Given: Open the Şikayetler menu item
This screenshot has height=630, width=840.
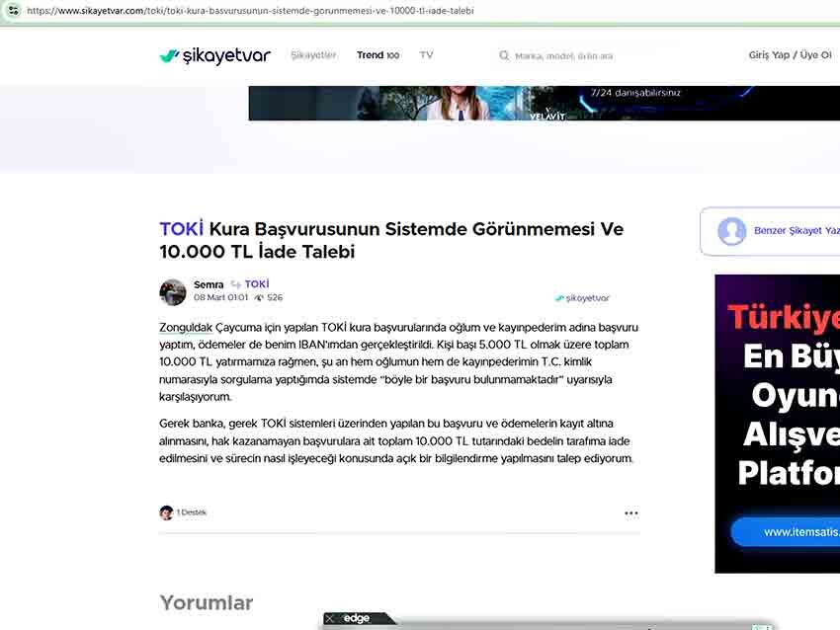Looking at the screenshot, I should [313, 55].
